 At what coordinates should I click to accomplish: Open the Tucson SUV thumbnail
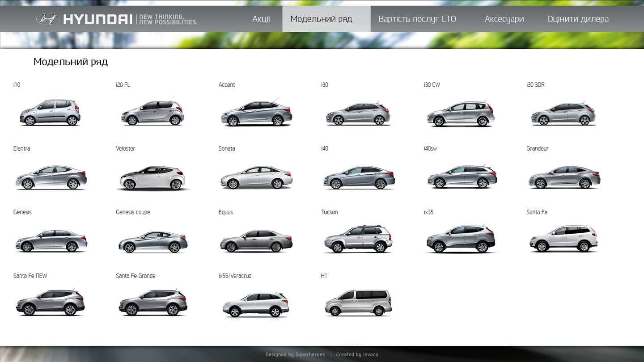click(358, 239)
